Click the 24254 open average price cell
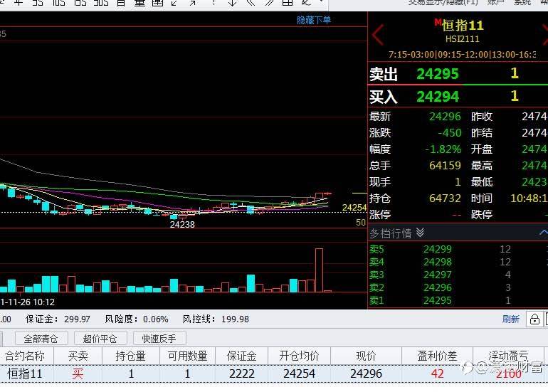The width and height of the screenshot is (548, 392). coord(299,374)
